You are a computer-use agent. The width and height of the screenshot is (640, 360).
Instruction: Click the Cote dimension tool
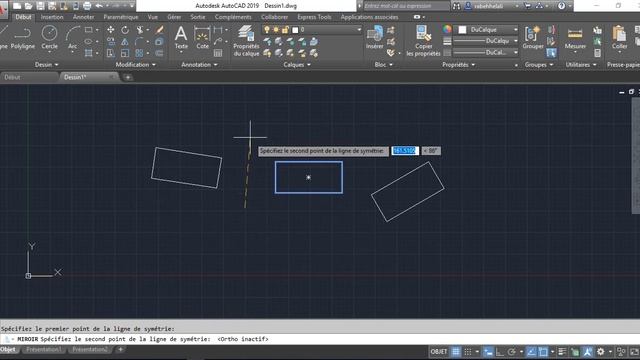[202, 37]
